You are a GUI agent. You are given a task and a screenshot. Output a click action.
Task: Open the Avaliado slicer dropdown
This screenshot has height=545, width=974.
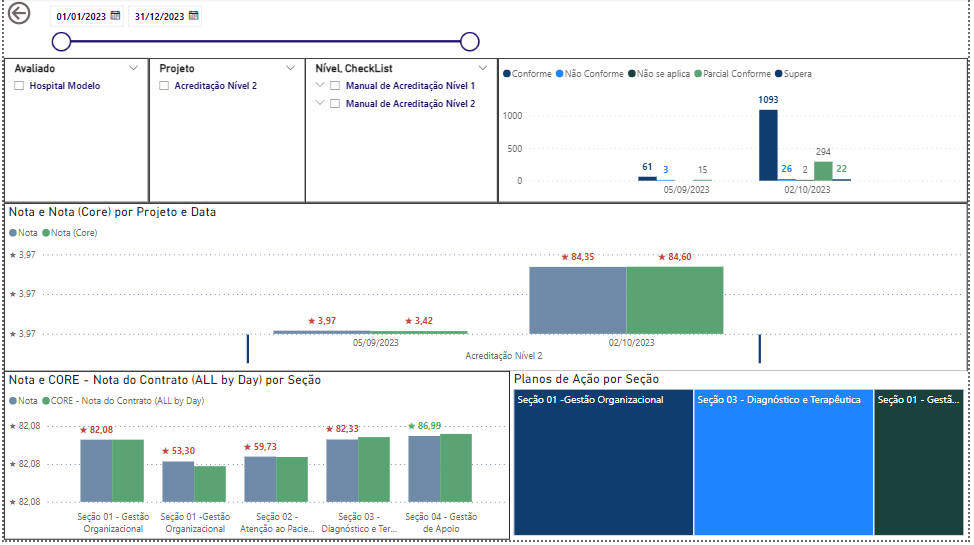(x=134, y=68)
